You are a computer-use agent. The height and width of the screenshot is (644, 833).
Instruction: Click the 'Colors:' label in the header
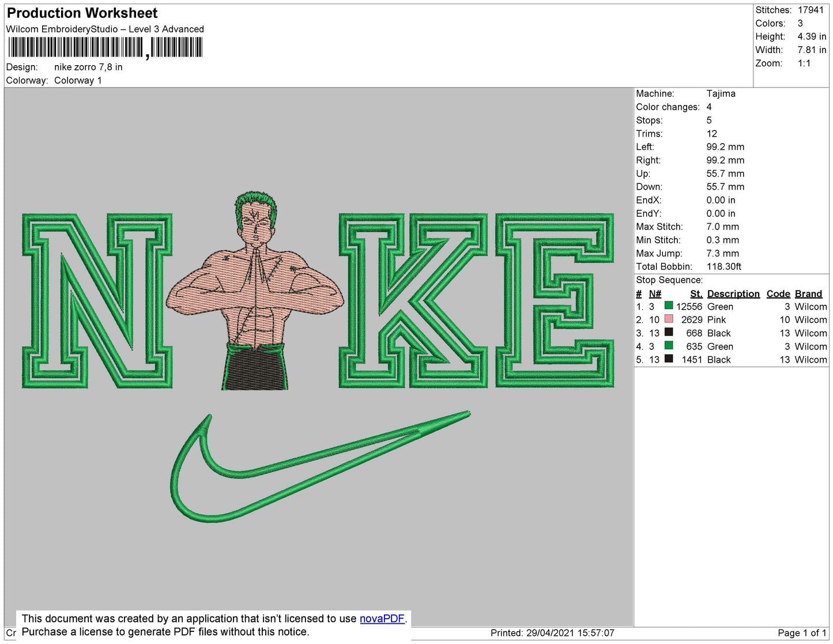(770, 23)
